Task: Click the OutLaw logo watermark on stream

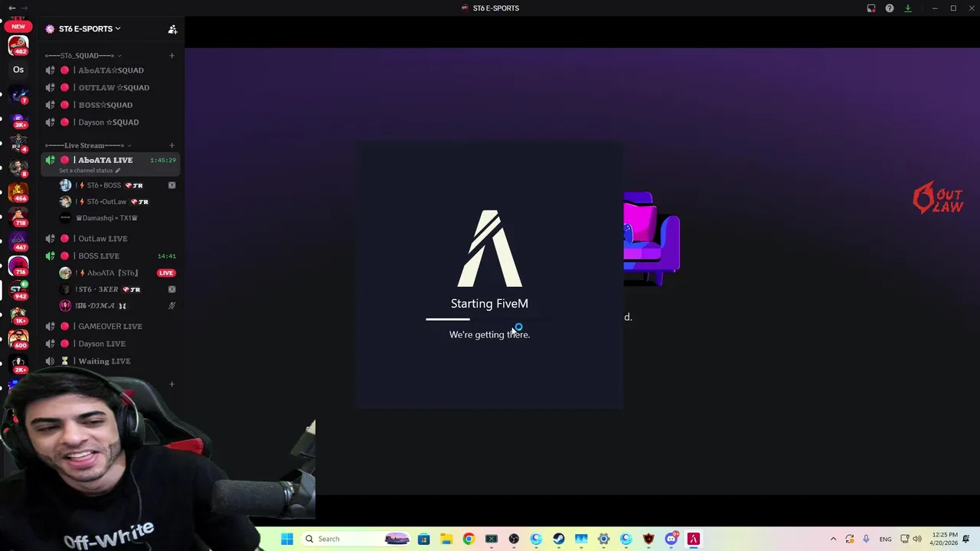Action: tap(938, 197)
